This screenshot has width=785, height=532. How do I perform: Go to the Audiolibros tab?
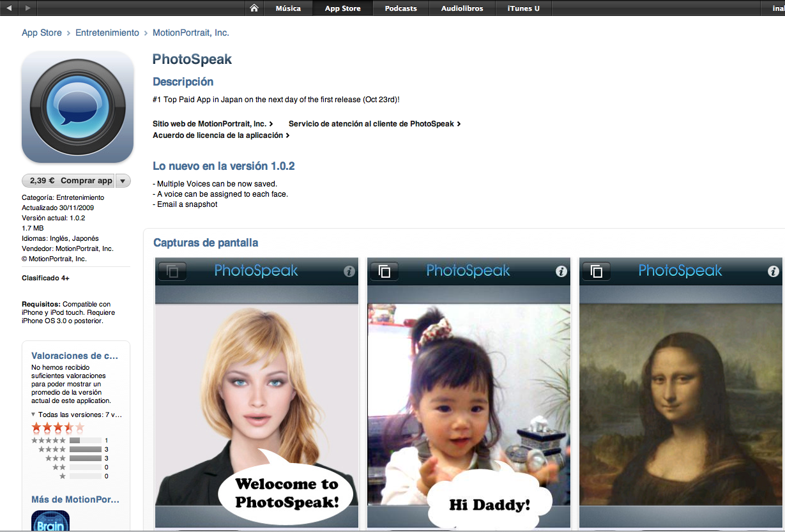tap(462, 8)
